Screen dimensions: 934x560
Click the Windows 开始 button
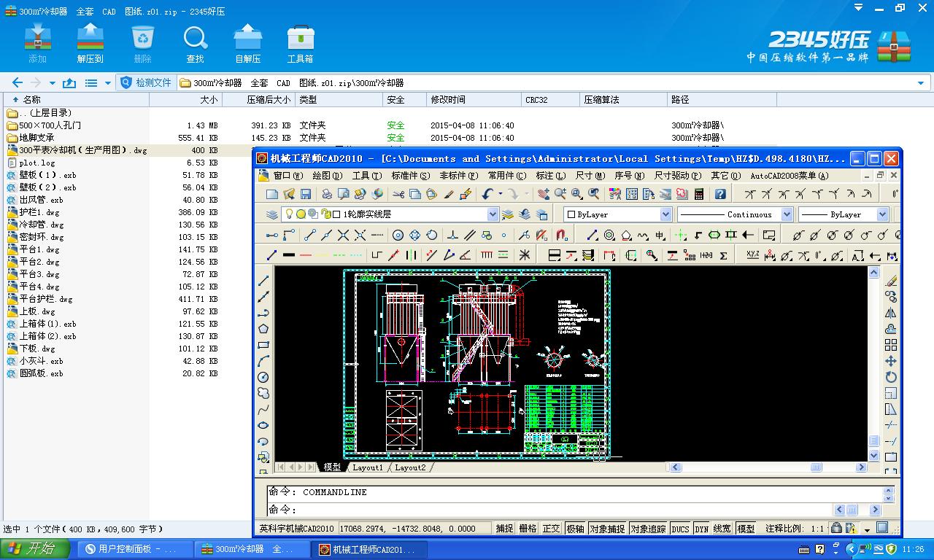[x=33, y=548]
